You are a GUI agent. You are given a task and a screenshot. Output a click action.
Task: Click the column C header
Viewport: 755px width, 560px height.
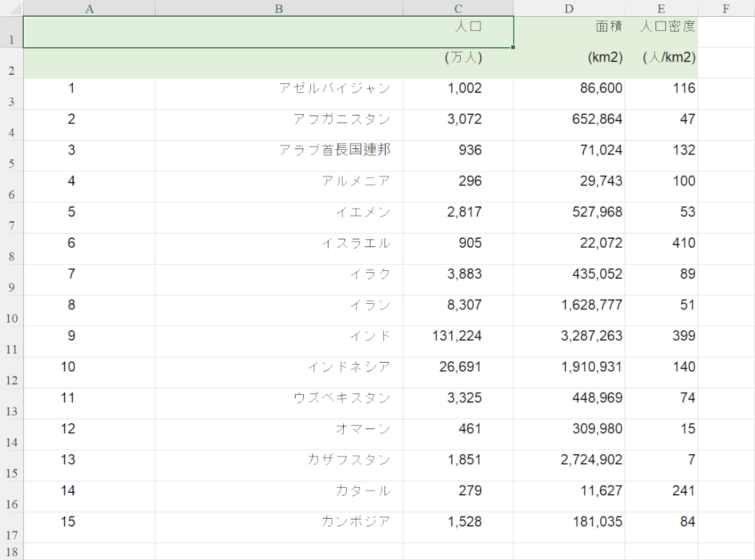pos(458,8)
